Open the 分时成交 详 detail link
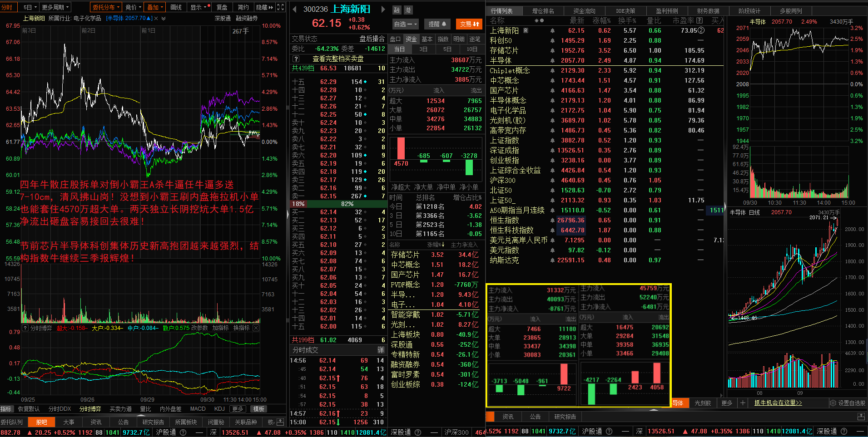Screen dimensions: 868x437 (381, 350)
